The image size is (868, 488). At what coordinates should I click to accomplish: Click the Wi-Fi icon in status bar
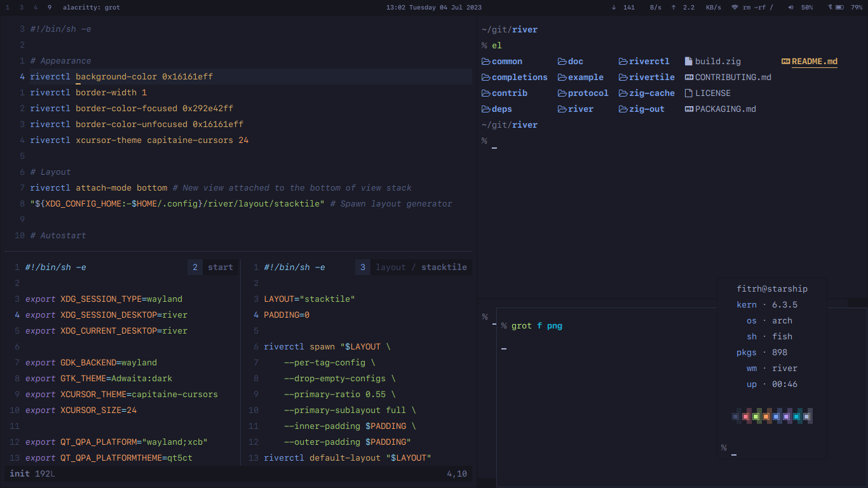point(735,8)
